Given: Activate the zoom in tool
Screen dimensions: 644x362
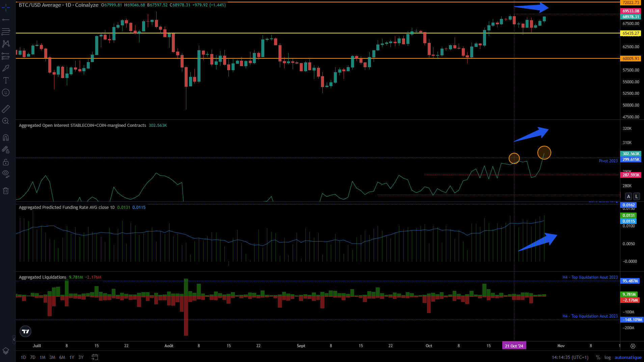Looking at the screenshot, I should tap(6, 121).
